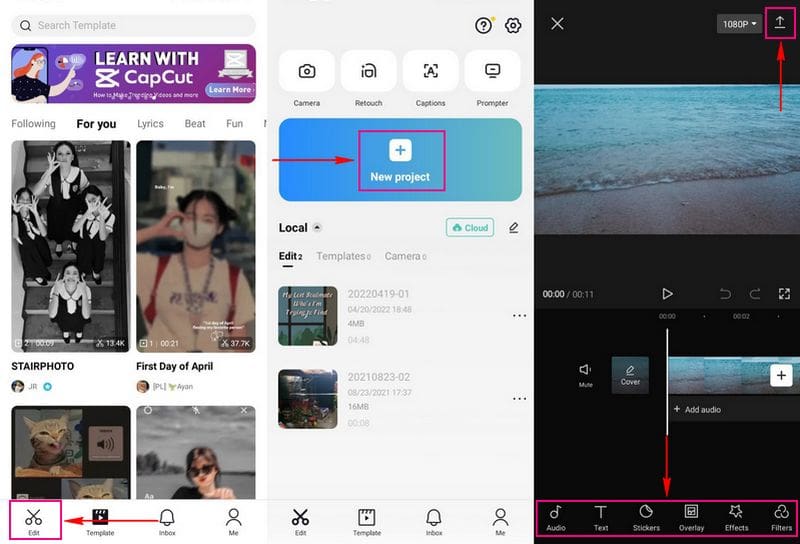The image size is (800, 544).
Task: Click the edit pencil next to Cloud
Action: (514, 228)
